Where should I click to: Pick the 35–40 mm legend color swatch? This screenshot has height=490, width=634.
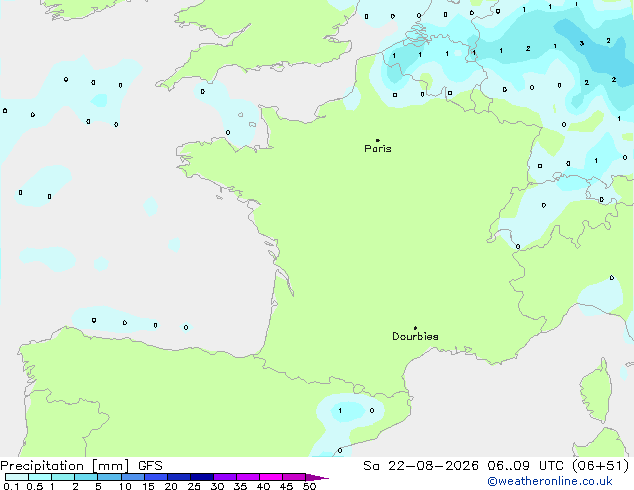[x=247, y=477]
